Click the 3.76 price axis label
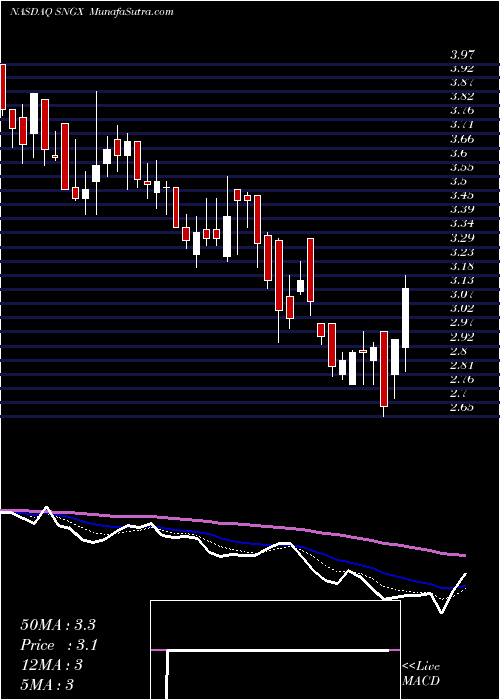The image size is (500, 700). [x=462, y=111]
